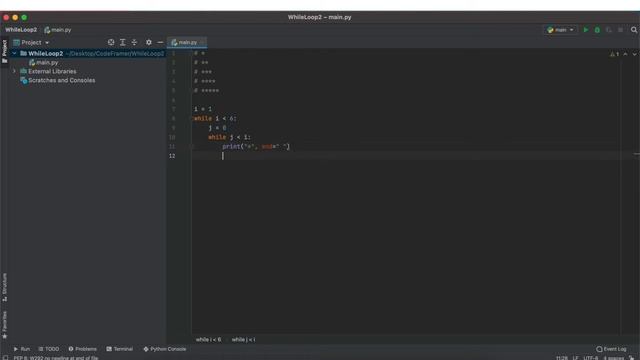Open the Terminal tool window
640x360 pixels.
(x=120, y=349)
